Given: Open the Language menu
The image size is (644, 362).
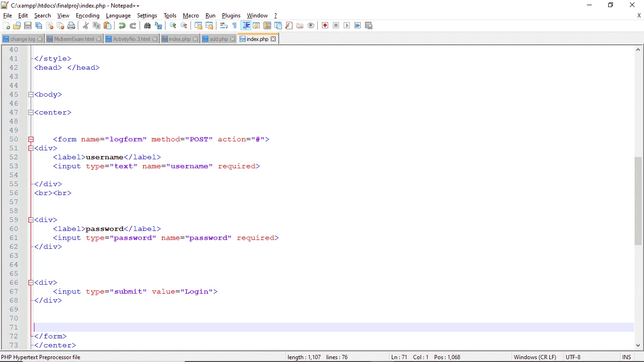Looking at the screenshot, I should pos(118,16).
